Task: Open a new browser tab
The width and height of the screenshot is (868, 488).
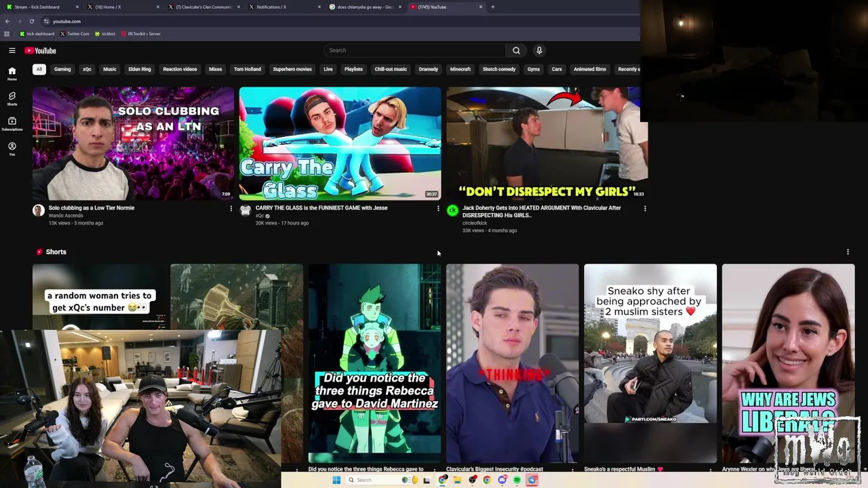Action: point(493,7)
